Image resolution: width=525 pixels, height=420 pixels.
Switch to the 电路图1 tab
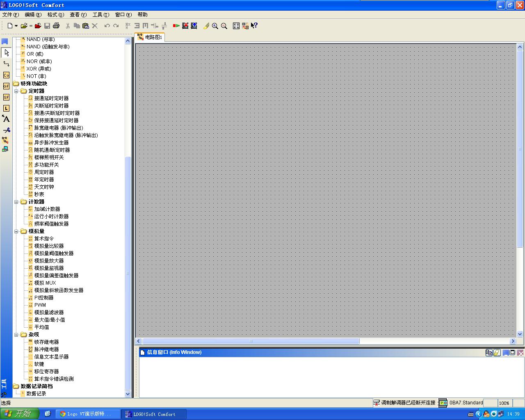coord(150,37)
